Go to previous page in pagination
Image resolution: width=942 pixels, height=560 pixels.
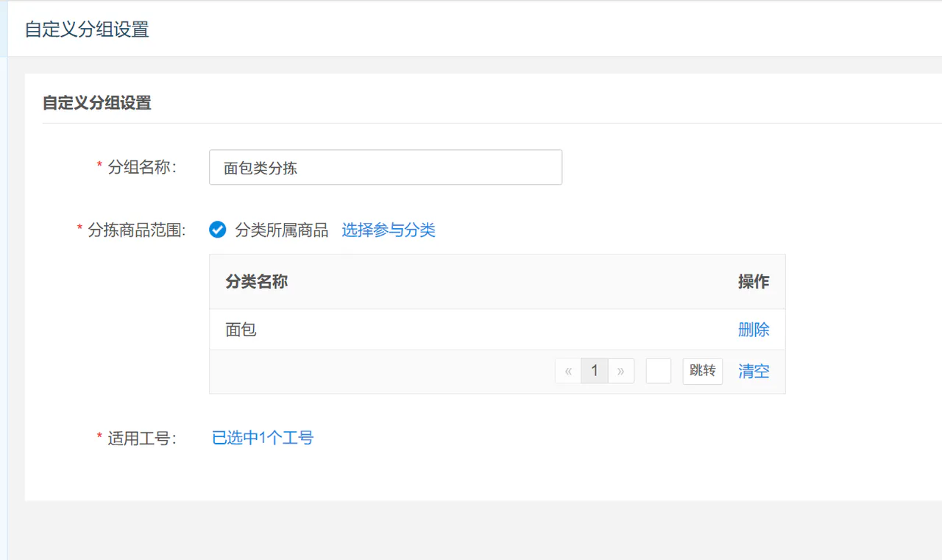point(568,372)
